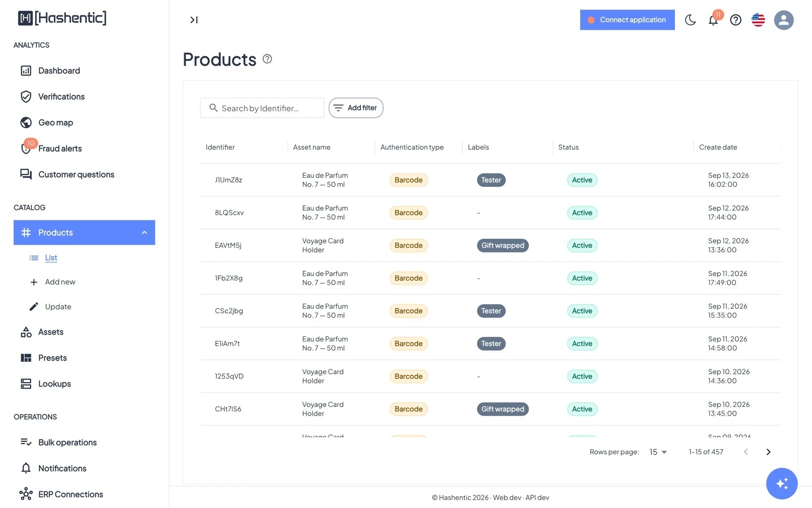Image resolution: width=812 pixels, height=508 pixels.
Task: Click the Gift wrapped label in row EAVtM5j
Action: coord(503,245)
